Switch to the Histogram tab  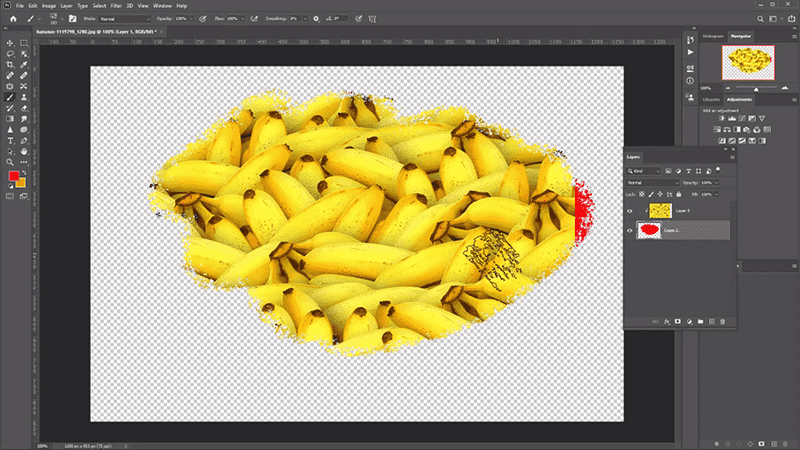(713, 36)
